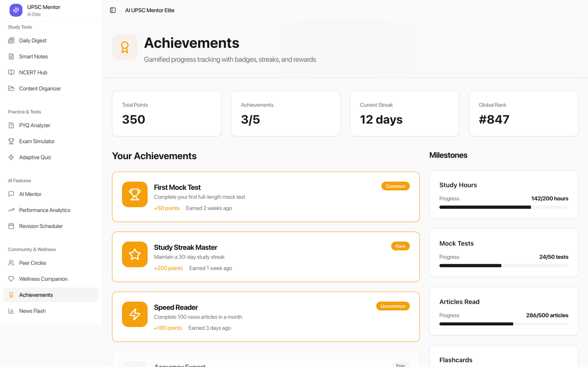Click 'Earned 1 week ago' text
The width and height of the screenshot is (588, 367).
pos(210,268)
